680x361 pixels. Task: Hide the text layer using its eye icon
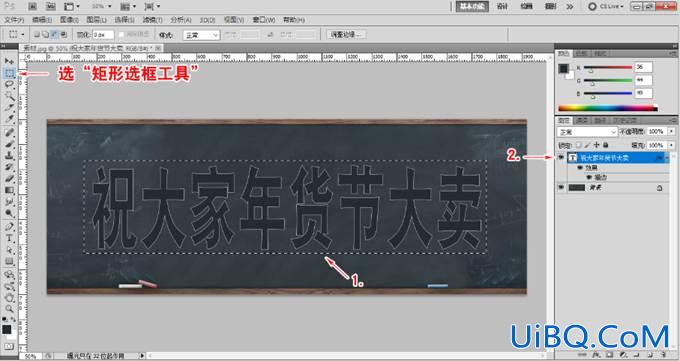click(561, 158)
